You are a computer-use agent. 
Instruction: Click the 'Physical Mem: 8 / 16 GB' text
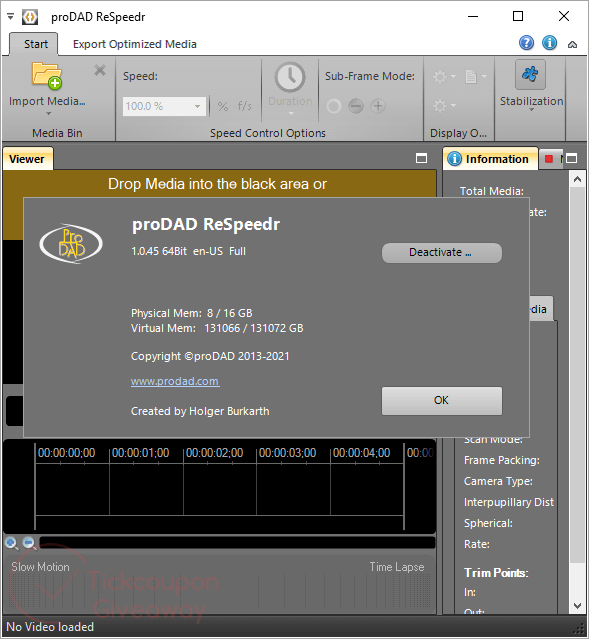(192, 313)
